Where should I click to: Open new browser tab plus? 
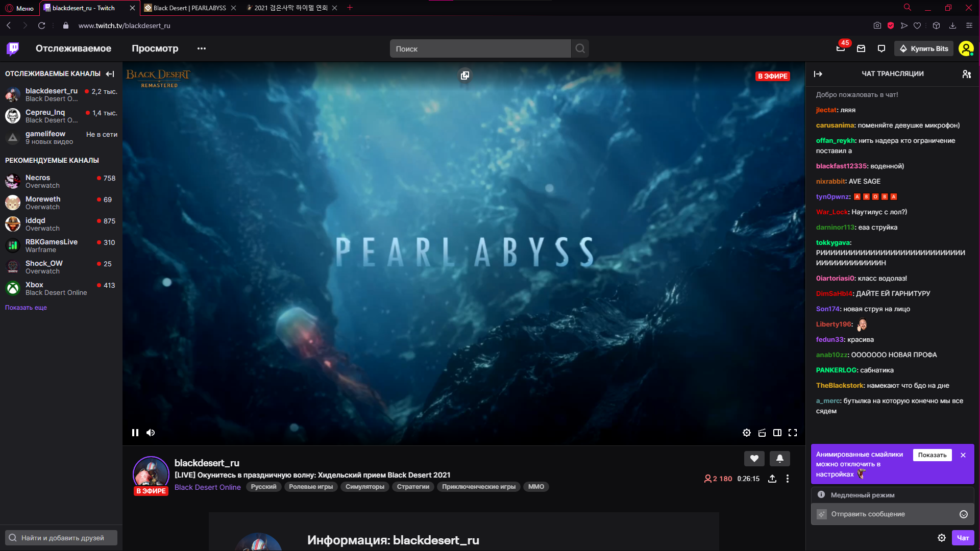coord(350,8)
